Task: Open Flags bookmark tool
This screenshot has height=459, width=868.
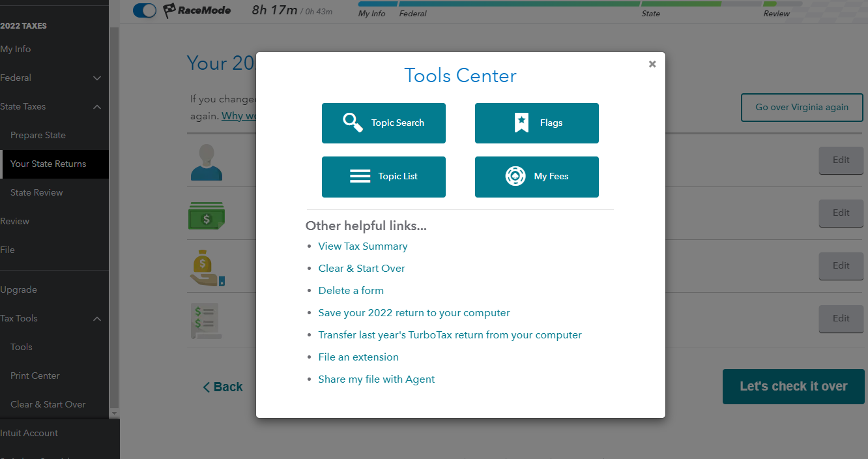Action: [536, 123]
